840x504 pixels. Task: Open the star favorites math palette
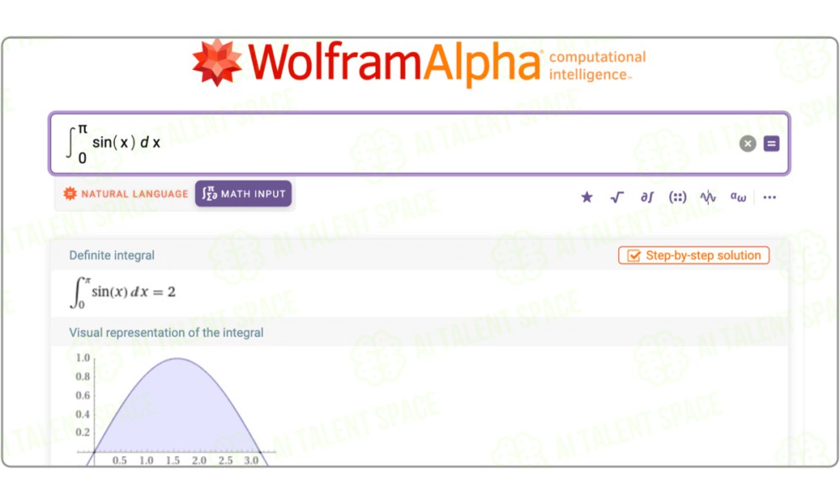pos(586,197)
